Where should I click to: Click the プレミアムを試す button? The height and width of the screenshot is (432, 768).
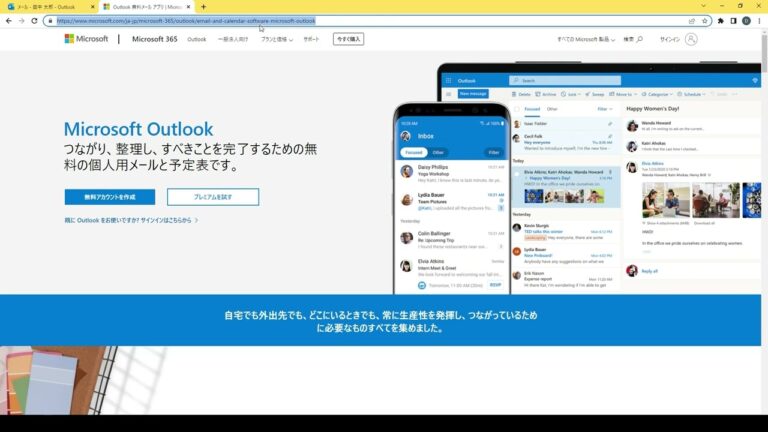point(213,197)
